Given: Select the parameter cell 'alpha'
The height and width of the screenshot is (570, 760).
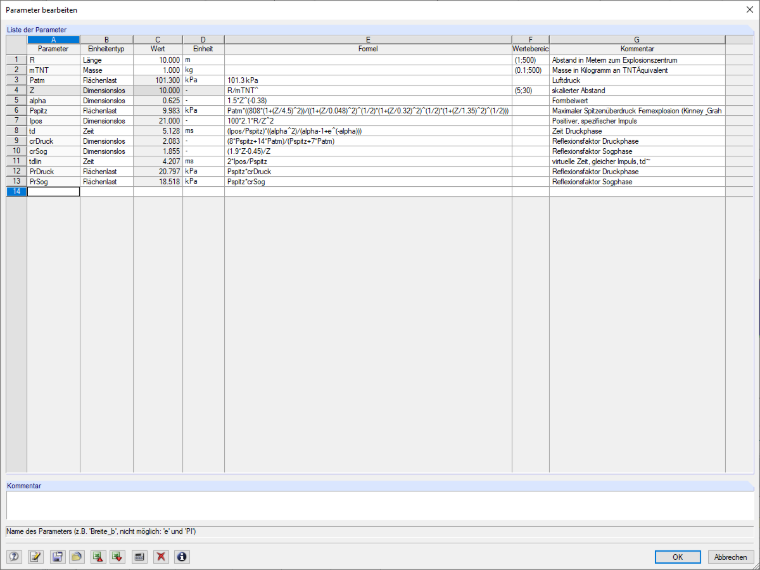Looking at the screenshot, I should point(53,101).
